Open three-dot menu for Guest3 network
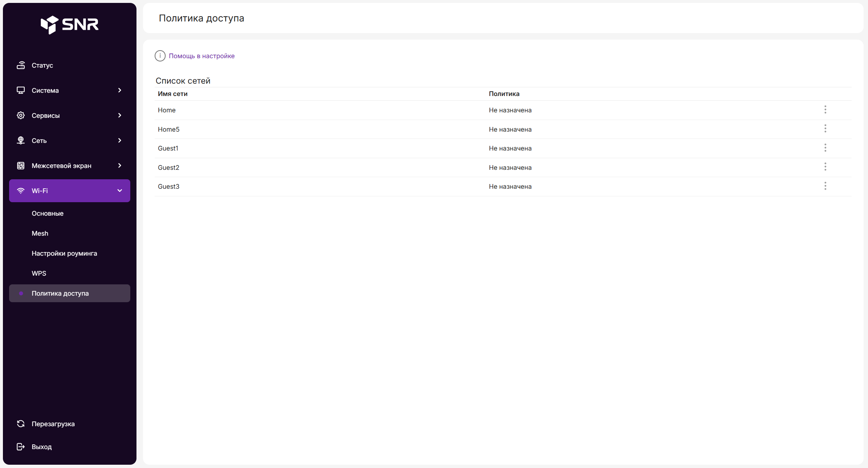Screen dimensions: 868x468 pos(825,186)
